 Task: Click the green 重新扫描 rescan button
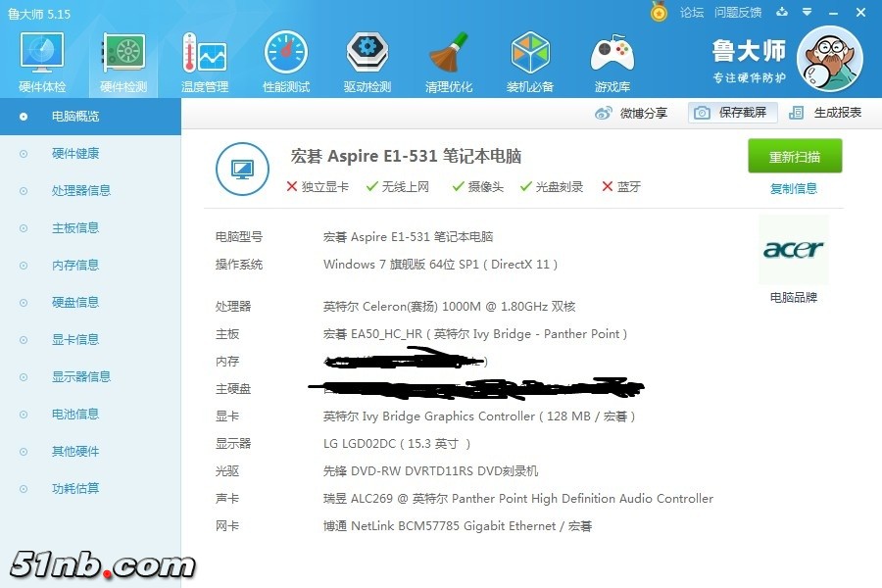click(x=795, y=157)
